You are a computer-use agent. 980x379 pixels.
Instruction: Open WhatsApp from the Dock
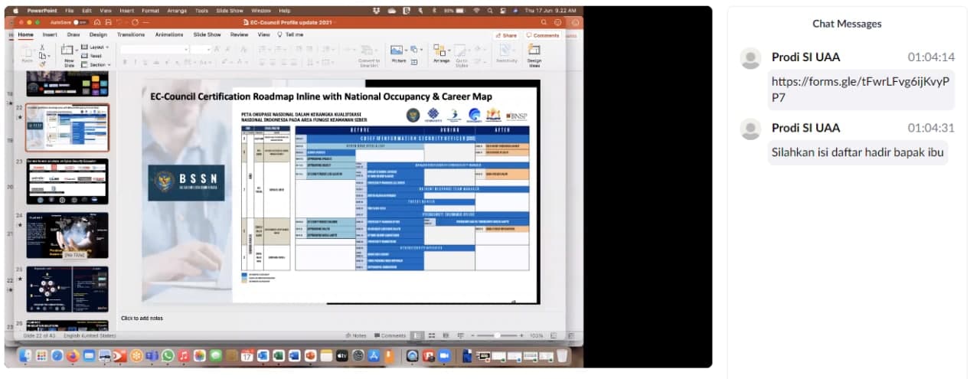click(x=168, y=356)
